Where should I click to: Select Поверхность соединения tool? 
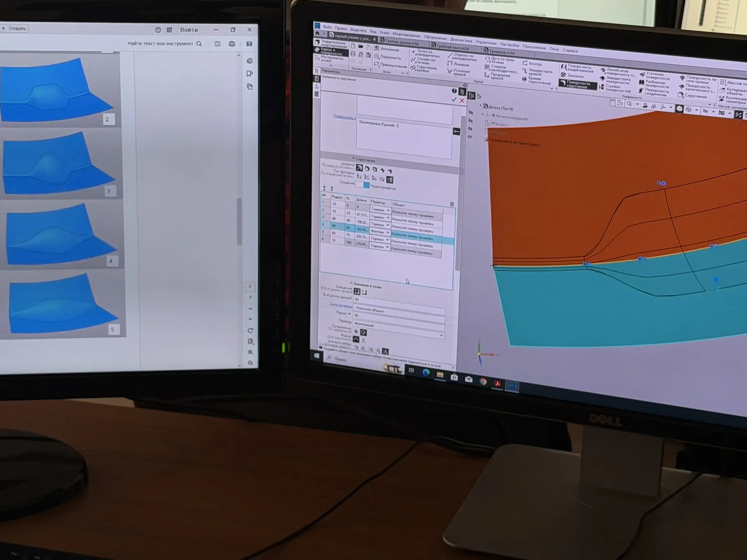point(654,92)
